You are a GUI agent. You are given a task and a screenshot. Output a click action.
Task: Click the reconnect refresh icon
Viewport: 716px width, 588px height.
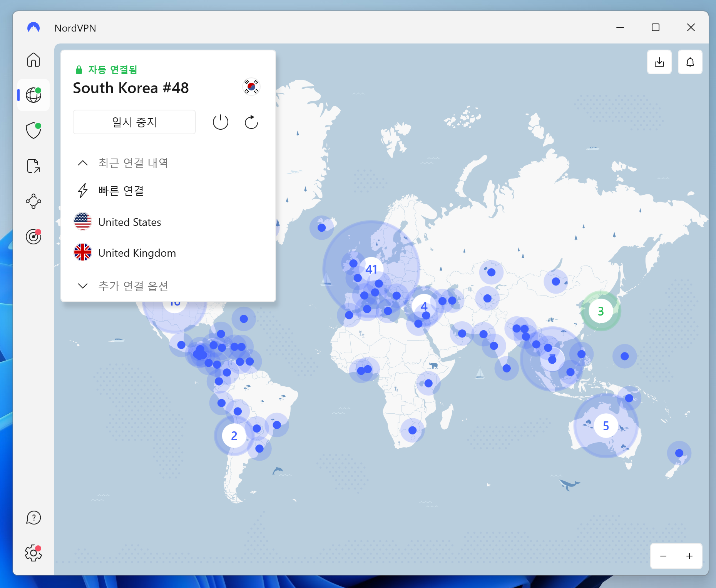[x=251, y=122]
